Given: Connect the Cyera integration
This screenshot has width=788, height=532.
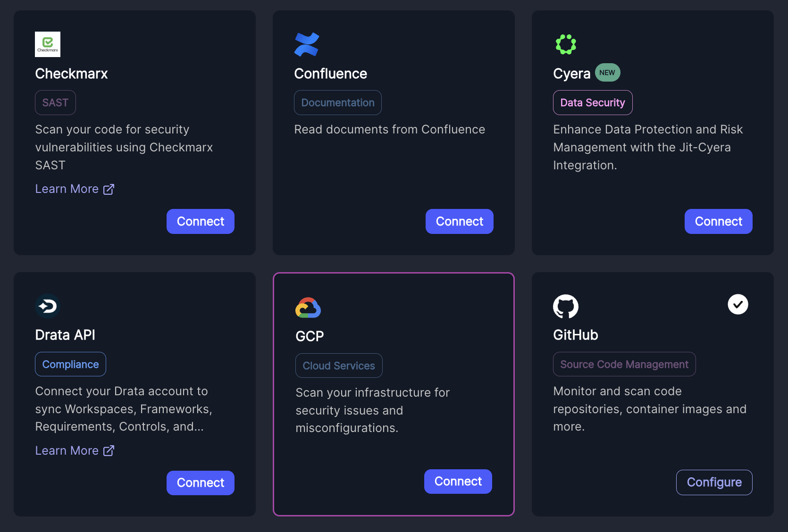Looking at the screenshot, I should (719, 221).
